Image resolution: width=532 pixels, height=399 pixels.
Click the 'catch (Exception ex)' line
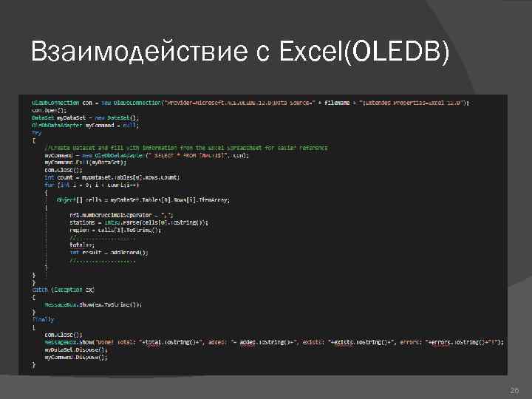coord(63,290)
